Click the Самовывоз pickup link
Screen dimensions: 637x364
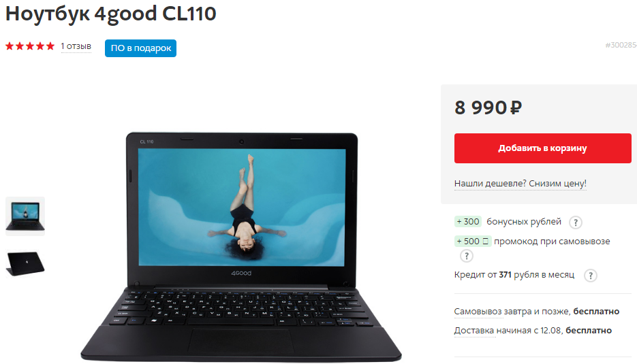478,311
